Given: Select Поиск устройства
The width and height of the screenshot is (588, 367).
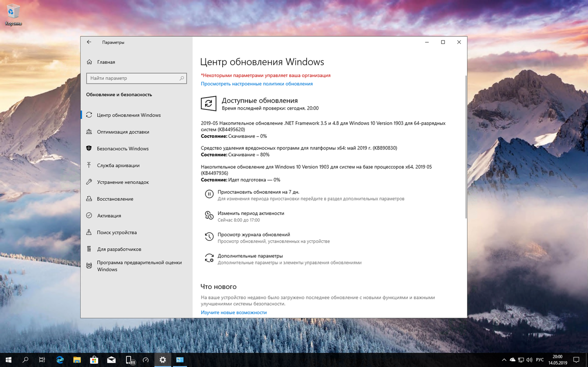Looking at the screenshot, I should click(116, 232).
